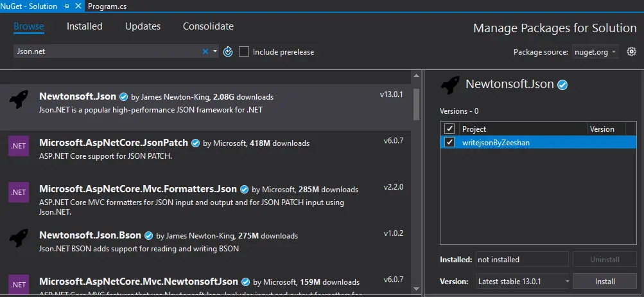
Task: Click the Mvc.Formatters.Json .NET icon
Action: pos(19,192)
